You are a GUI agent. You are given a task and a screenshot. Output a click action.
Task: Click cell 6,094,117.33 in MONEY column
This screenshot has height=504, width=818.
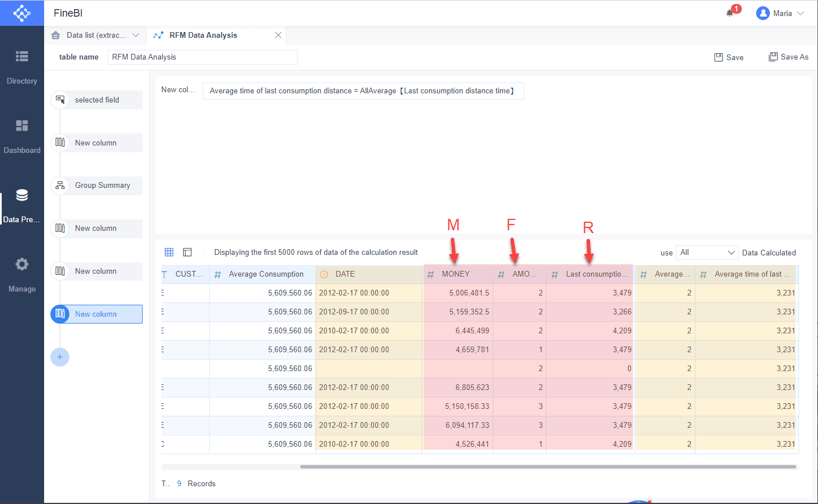(x=458, y=425)
